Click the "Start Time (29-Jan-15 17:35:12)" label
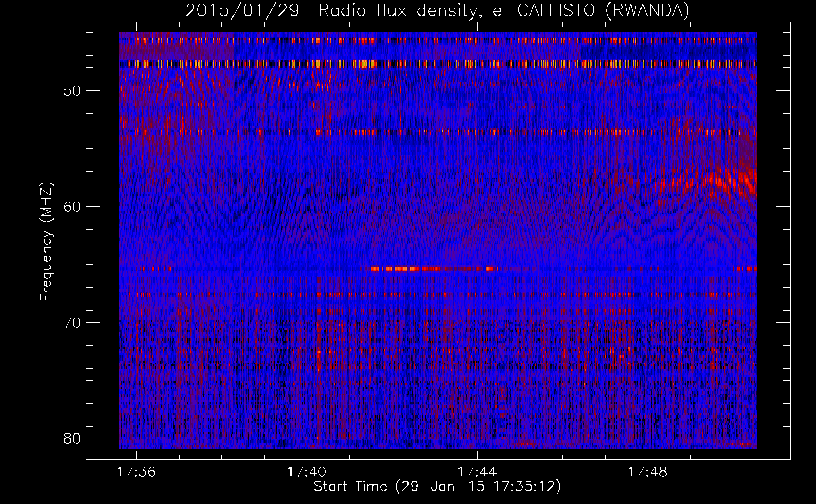 point(437,487)
